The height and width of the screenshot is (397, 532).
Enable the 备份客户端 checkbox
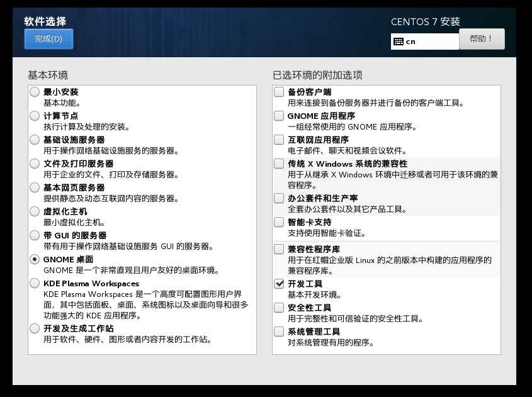point(279,92)
